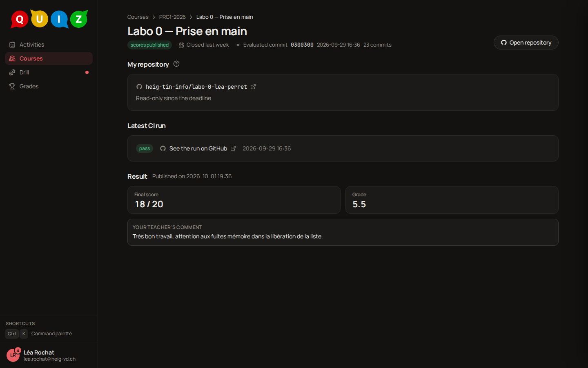Click the scores published badge
The width and height of the screenshot is (588, 368).
(x=149, y=45)
